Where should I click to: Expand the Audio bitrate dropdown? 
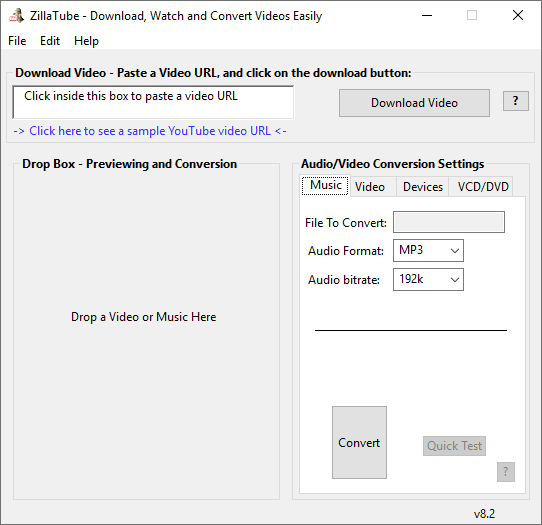point(428,279)
